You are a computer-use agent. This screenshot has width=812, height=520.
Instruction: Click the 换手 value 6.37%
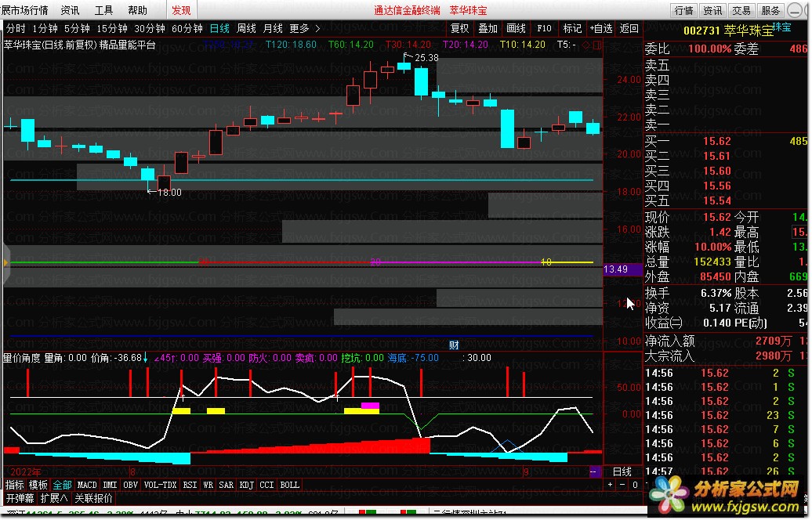tap(716, 294)
